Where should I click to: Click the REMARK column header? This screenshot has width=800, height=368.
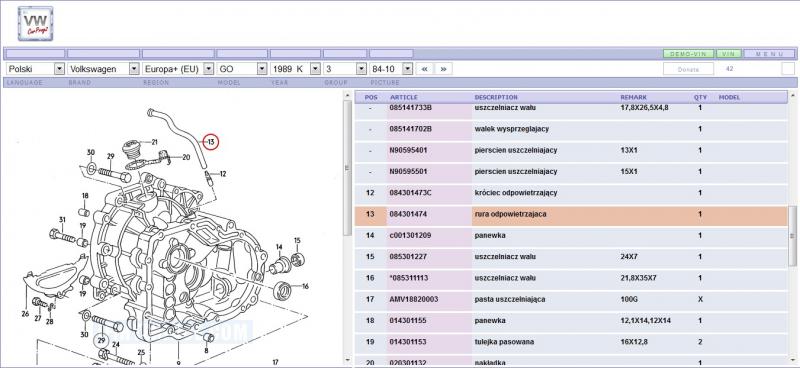point(633,97)
